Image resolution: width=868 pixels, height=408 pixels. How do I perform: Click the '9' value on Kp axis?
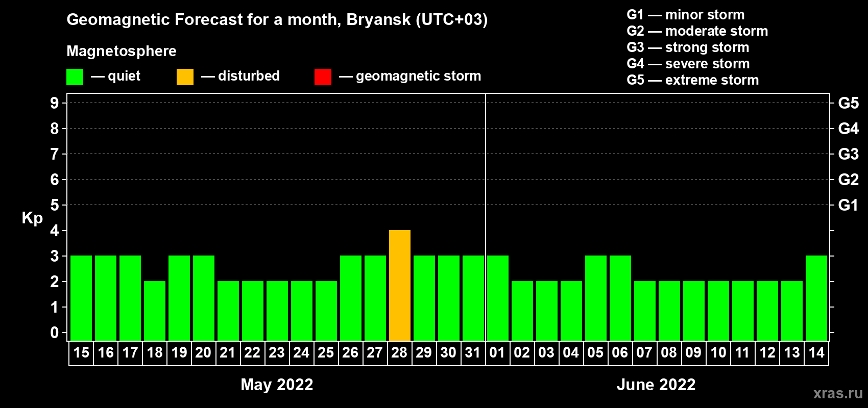tap(55, 103)
